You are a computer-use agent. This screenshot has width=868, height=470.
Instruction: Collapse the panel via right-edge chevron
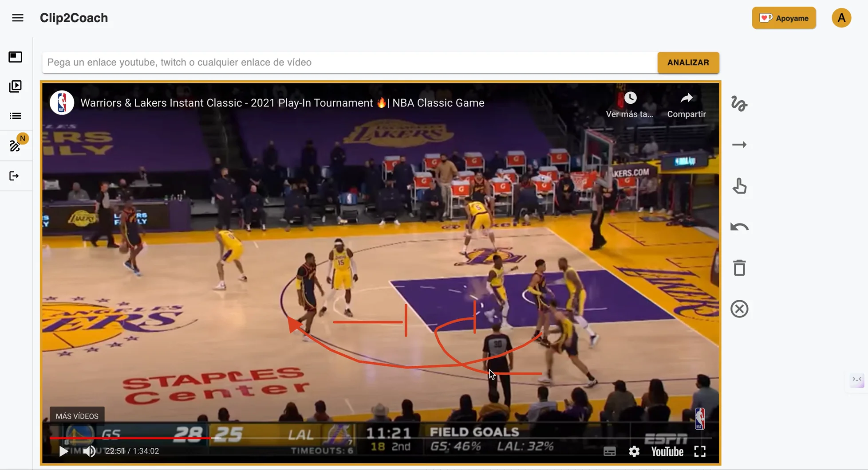coord(856,380)
